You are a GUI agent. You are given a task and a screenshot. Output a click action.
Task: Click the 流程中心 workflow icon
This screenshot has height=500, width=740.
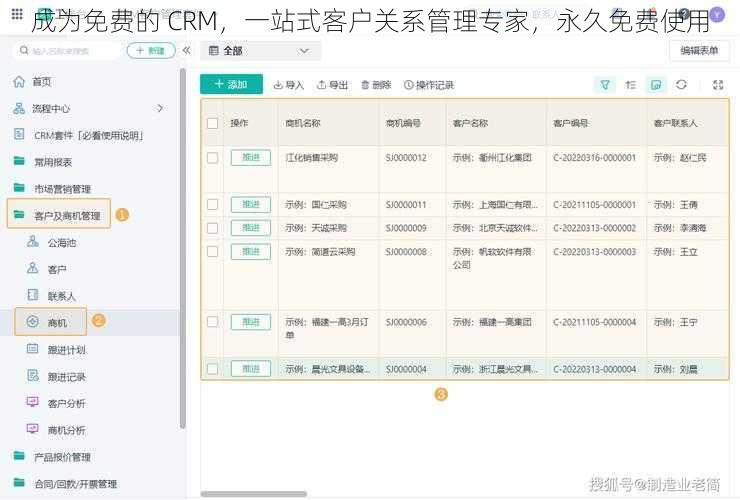click(19, 109)
